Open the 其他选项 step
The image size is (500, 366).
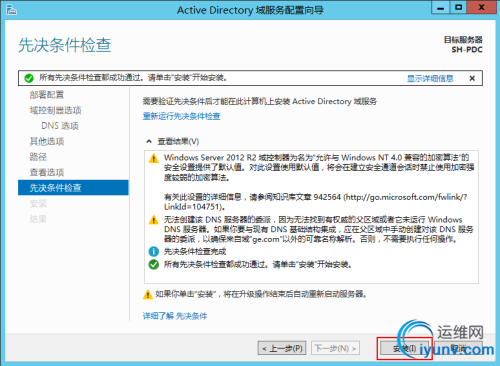pyautogui.click(x=47, y=141)
